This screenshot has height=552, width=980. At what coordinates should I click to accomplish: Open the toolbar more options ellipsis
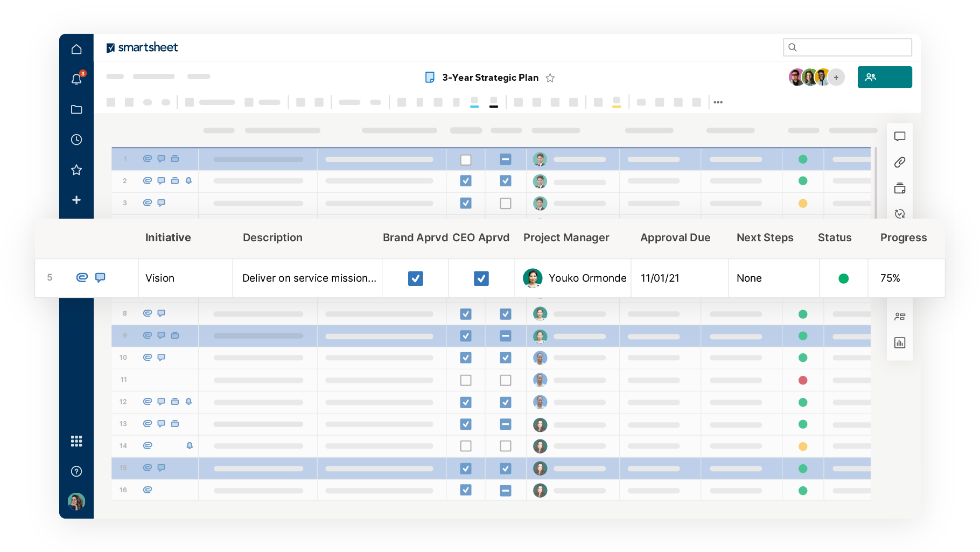pyautogui.click(x=718, y=102)
